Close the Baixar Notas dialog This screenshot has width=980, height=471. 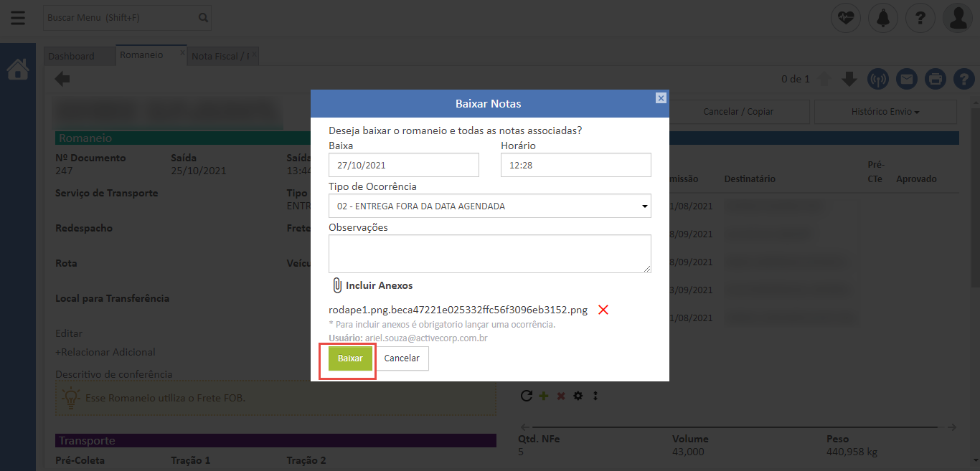click(x=661, y=98)
